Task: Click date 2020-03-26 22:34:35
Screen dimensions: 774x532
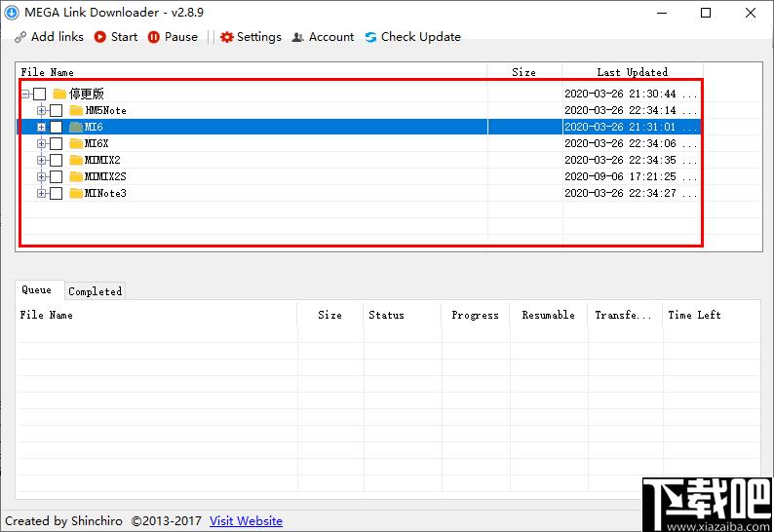Action: pyautogui.click(x=621, y=160)
